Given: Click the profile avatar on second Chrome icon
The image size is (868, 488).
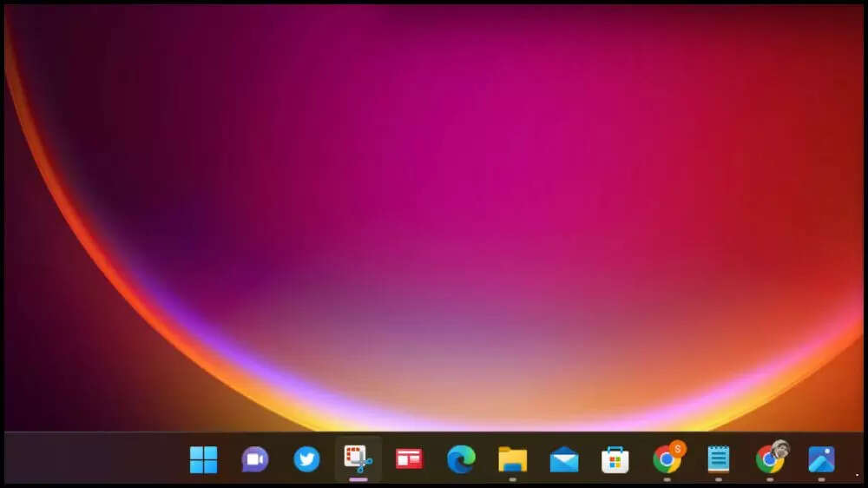Looking at the screenshot, I should point(780,449).
